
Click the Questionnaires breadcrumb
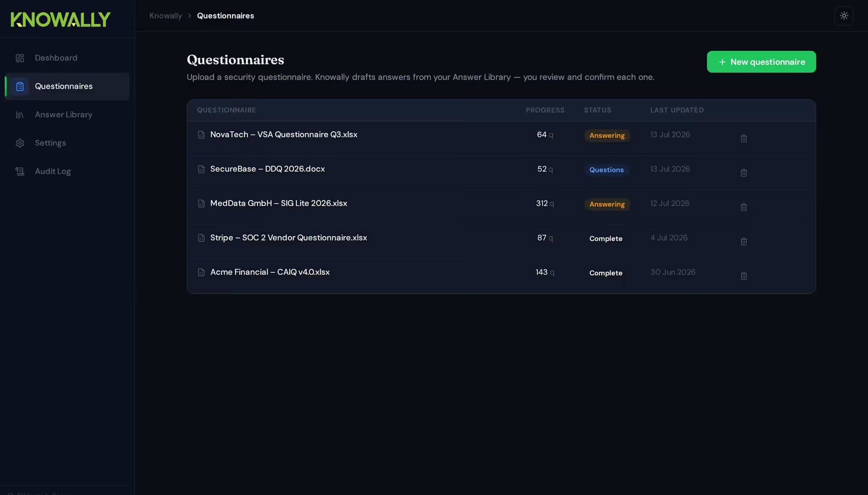pos(226,16)
